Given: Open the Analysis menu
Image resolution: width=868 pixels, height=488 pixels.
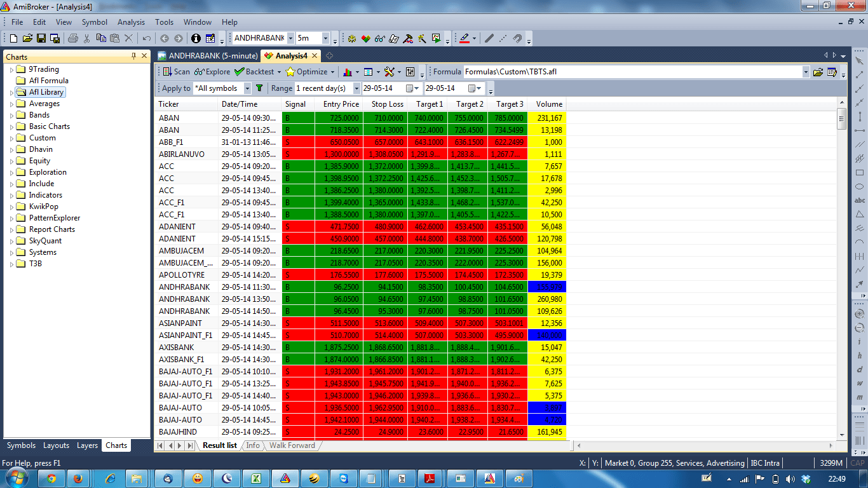Looking at the screenshot, I should 132,22.
